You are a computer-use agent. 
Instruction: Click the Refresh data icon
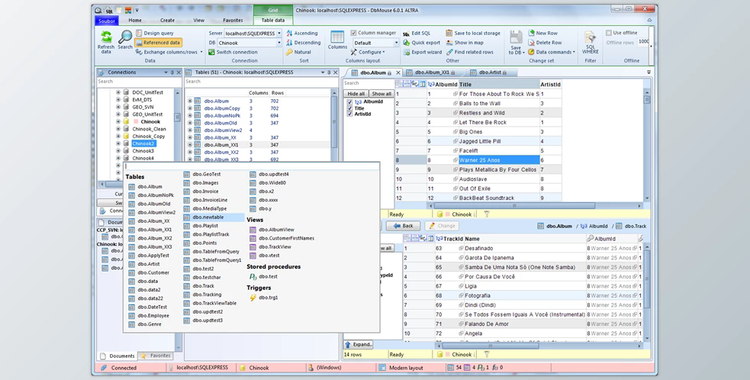(x=106, y=42)
